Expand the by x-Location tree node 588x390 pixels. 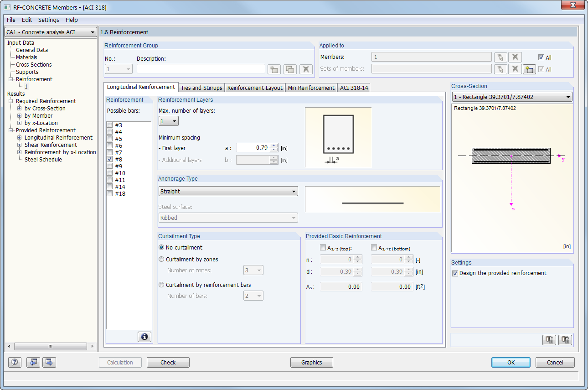[x=20, y=123]
